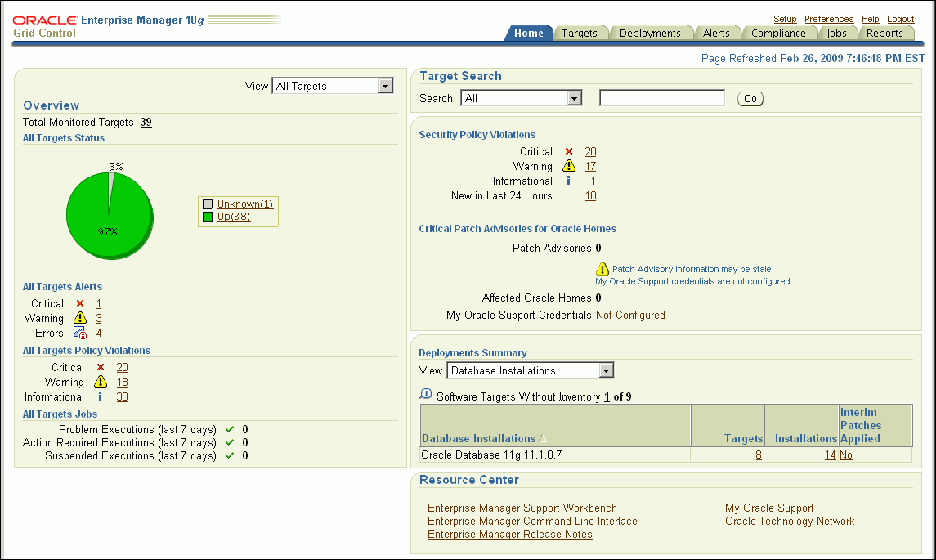The width and height of the screenshot is (936, 560).
Task: Click the Interim Patches Applied No link
Action: tap(846, 455)
